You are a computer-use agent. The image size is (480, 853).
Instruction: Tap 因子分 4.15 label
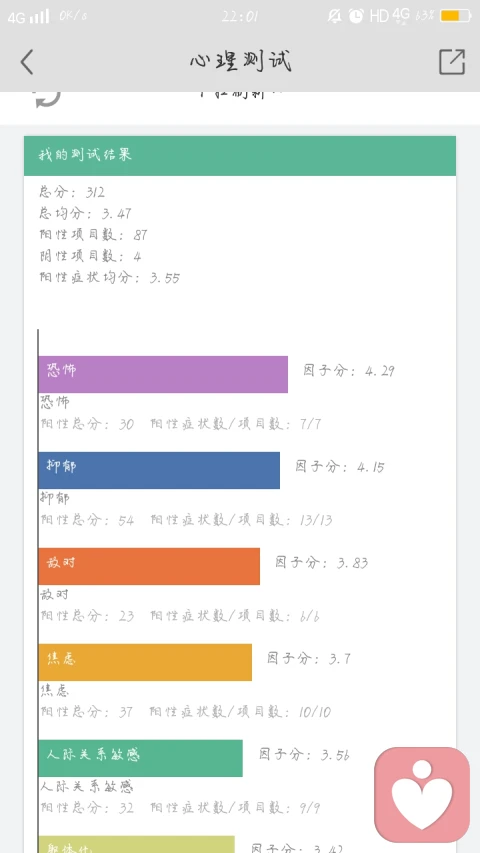(340, 467)
